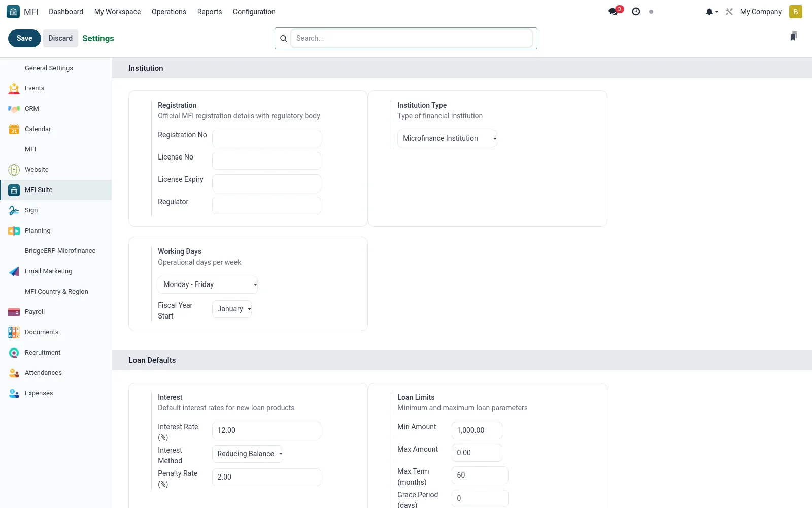
Task: Click the License No field
Action: point(266,161)
